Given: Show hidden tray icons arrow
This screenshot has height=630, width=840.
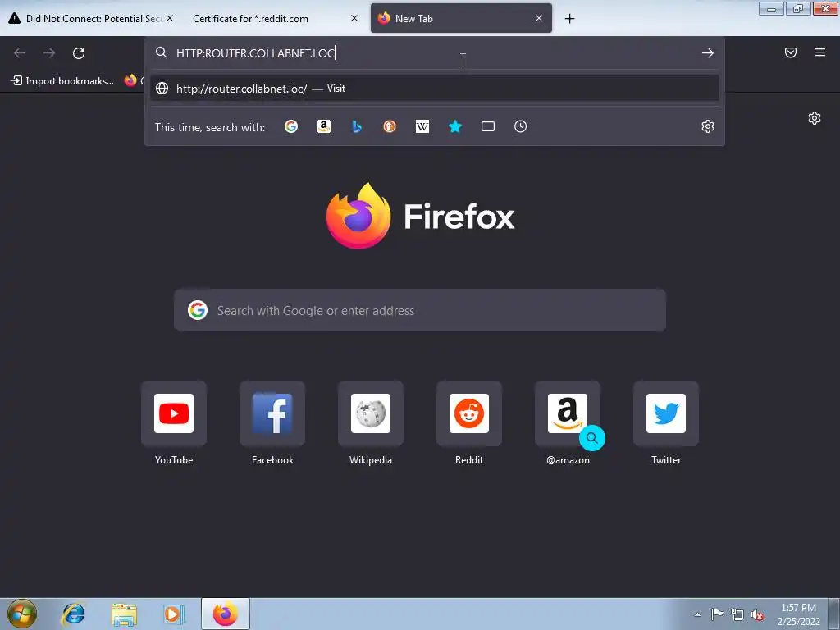Looking at the screenshot, I should click(x=697, y=614).
